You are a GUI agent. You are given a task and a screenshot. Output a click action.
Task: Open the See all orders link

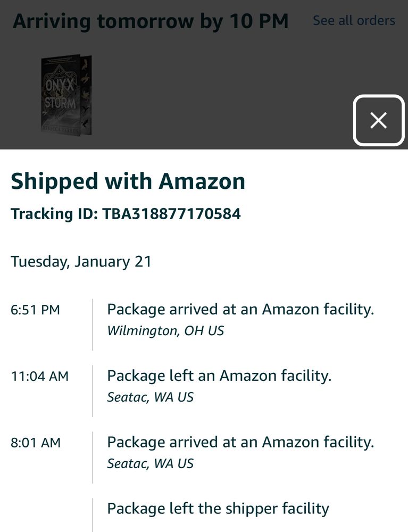pos(354,21)
